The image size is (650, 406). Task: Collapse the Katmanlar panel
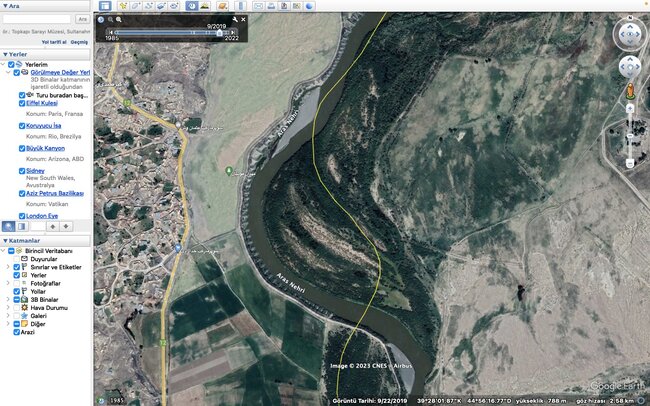point(5,240)
